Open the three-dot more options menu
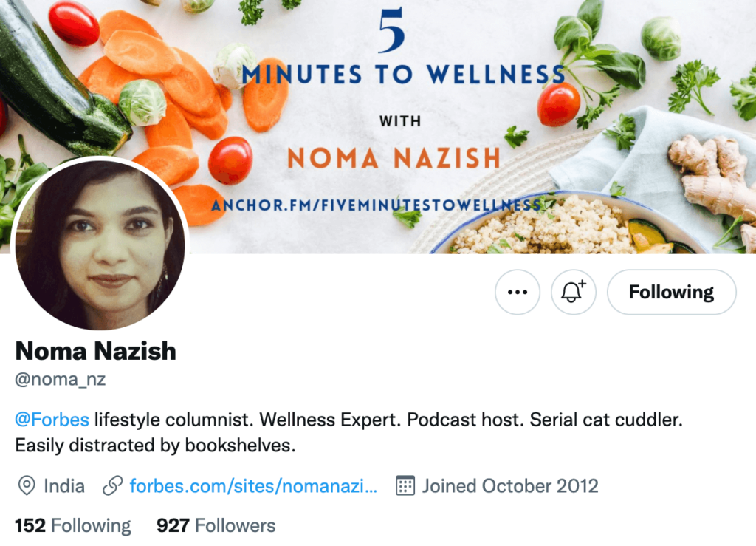 click(x=518, y=292)
